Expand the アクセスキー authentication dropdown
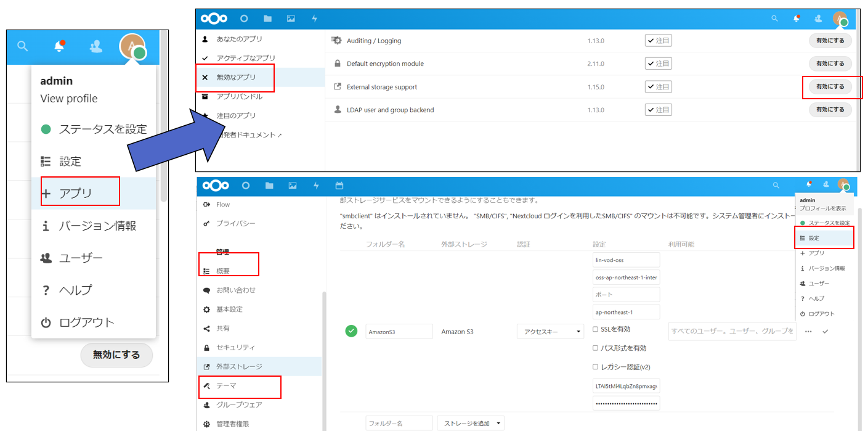The width and height of the screenshot is (868, 431). [550, 332]
